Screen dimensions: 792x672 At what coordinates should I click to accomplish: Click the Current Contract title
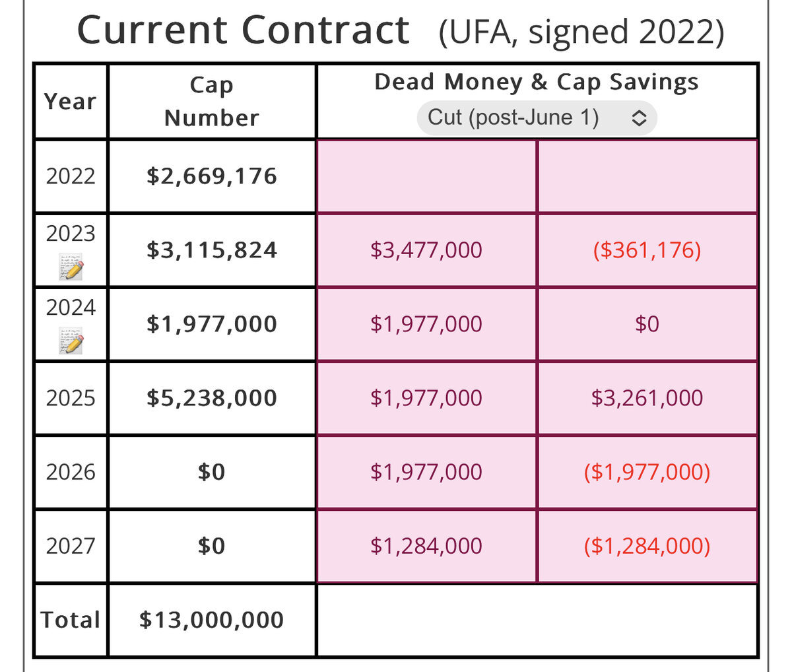click(244, 30)
